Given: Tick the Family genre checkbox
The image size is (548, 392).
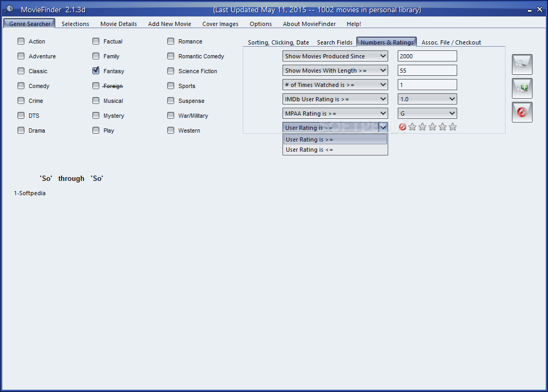Looking at the screenshot, I should point(96,56).
